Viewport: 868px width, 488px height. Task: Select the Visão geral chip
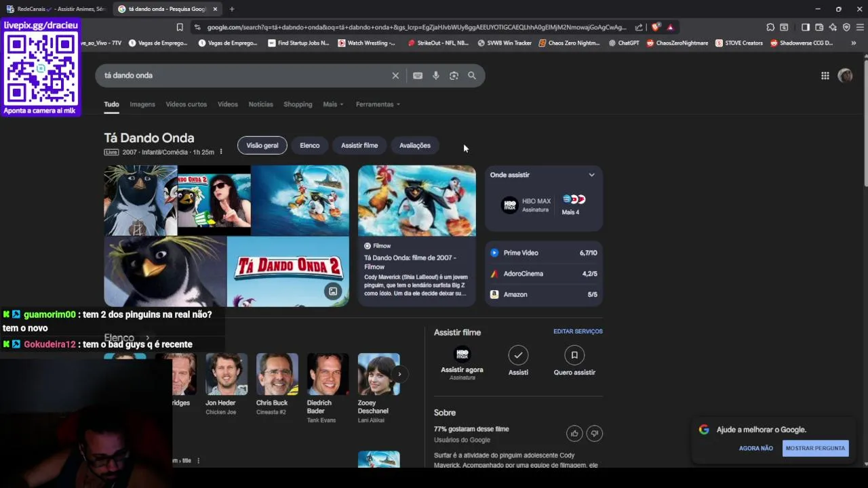262,146
